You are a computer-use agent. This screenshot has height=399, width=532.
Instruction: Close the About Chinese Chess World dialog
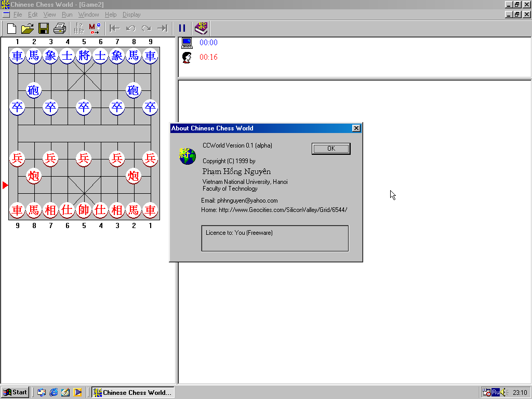pyautogui.click(x=356, y=128)
